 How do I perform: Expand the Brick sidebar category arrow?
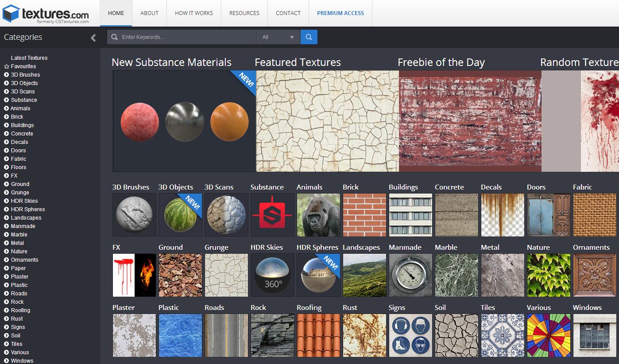tap(7, 117)
